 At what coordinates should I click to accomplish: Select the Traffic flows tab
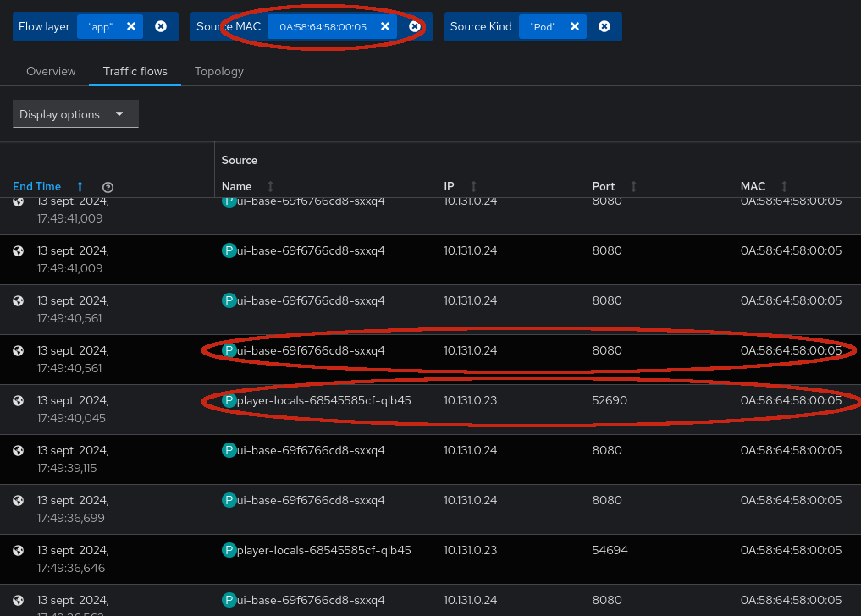[x=135, y=71]
